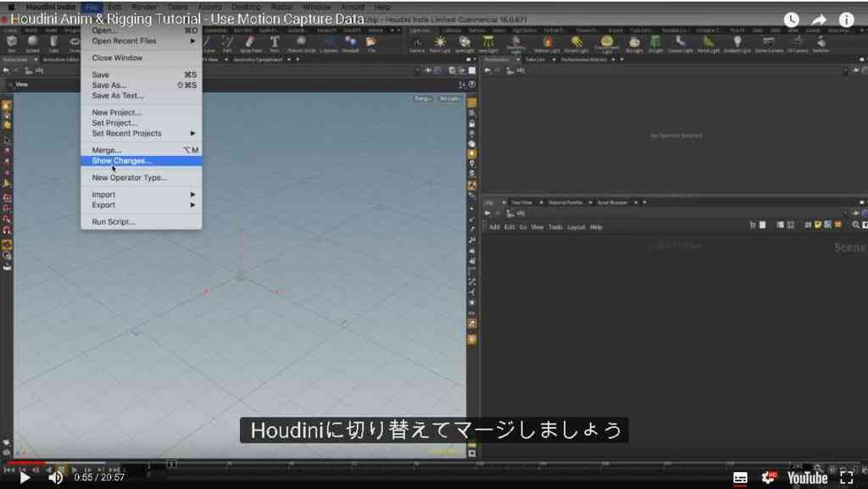868x489 pixels.
Task: Play the video
Action: 25,477
